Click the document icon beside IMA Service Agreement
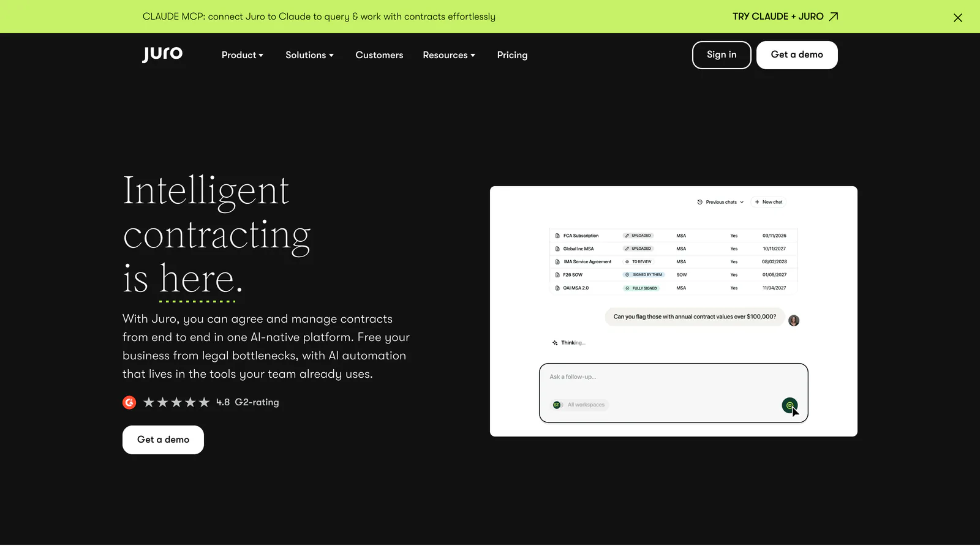980x551 pixels. click(x=557, y=261)
